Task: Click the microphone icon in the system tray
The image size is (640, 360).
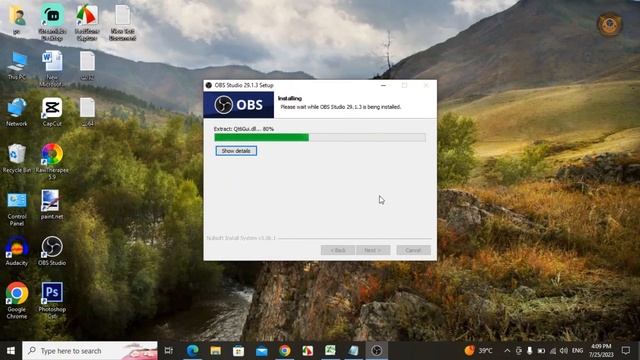Action: (x=529, y=351)
